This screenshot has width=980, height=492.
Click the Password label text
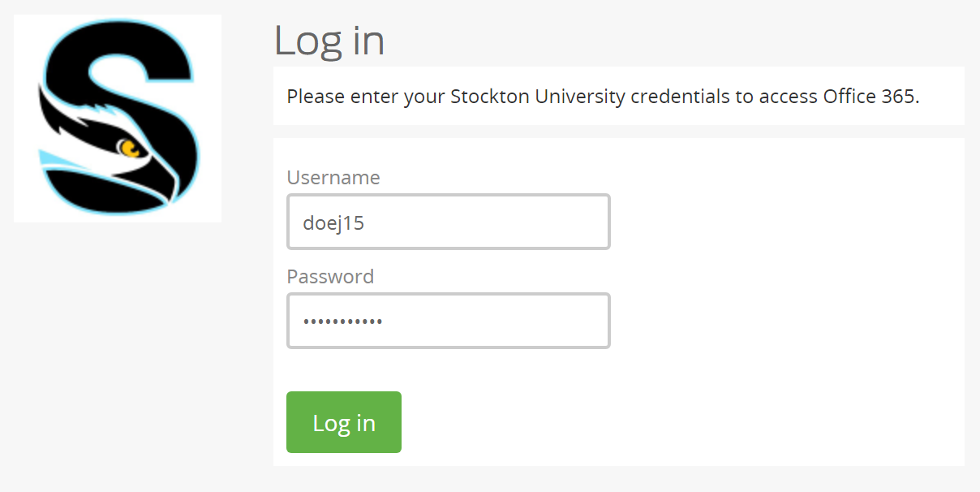point(330,277)
